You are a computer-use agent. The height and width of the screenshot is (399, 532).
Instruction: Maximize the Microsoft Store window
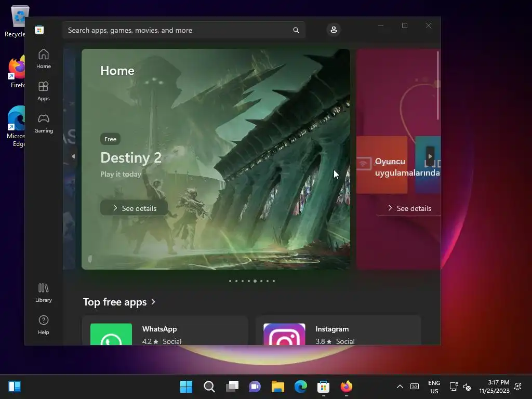[x=404, y=25]
